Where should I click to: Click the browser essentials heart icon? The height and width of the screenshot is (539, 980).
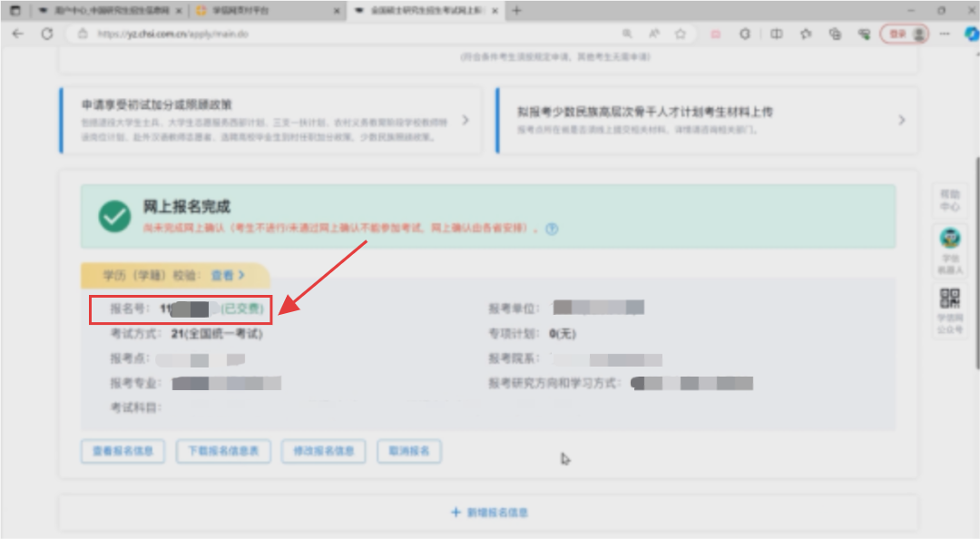(865, 34)
